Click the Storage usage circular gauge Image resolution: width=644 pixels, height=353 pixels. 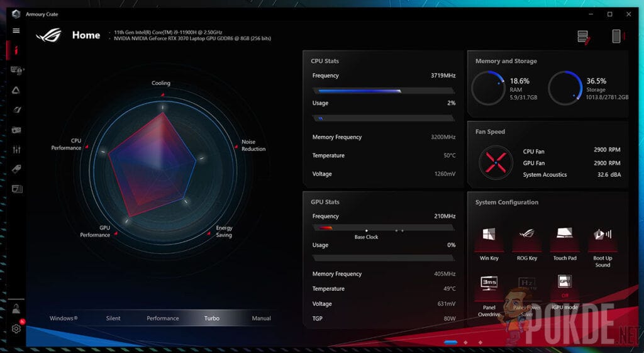(565, 88)
